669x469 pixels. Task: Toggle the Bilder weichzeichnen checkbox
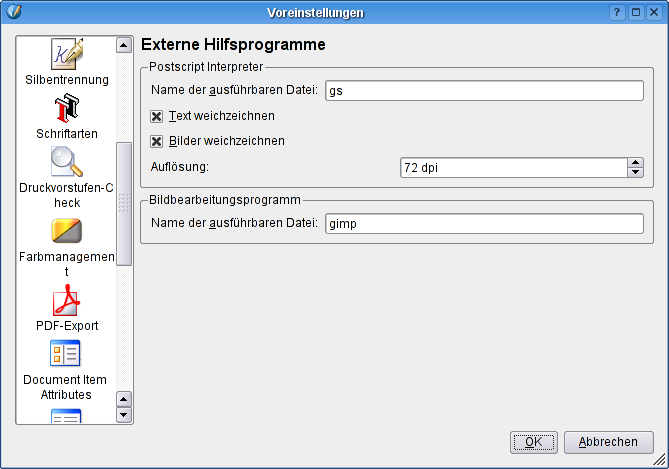click(x=157, y=141)
